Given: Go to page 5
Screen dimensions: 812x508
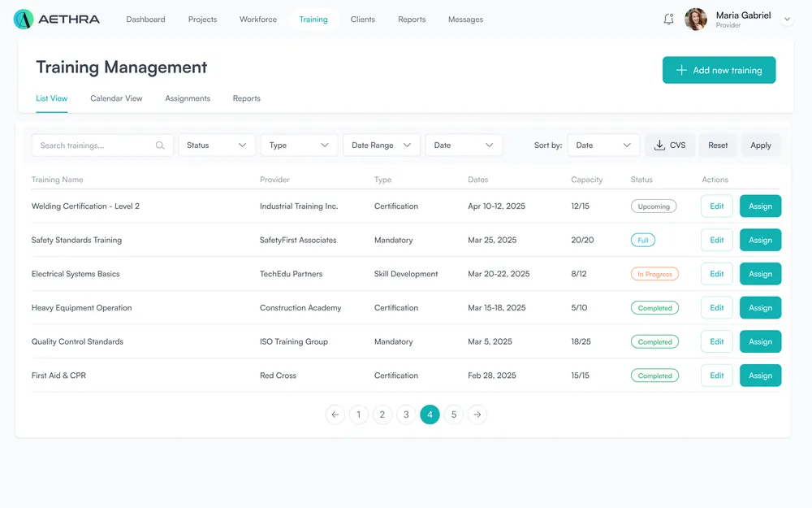Looking at the screenshot, I should tap(454, 415).
